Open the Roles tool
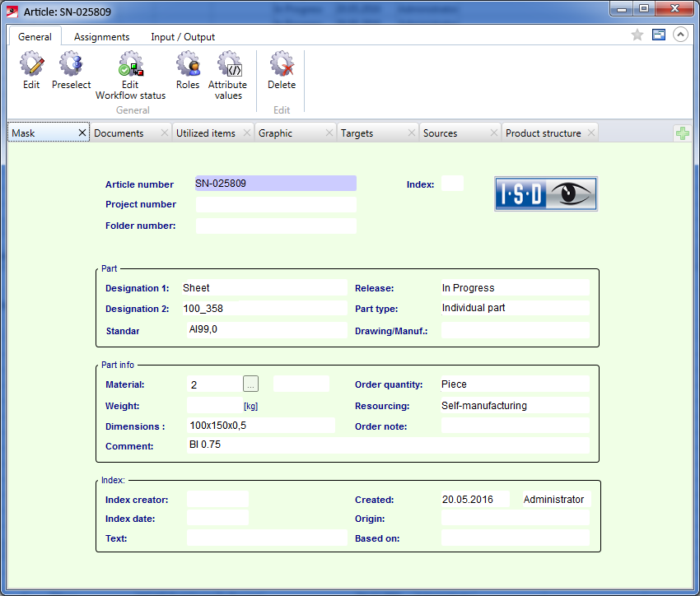Image resolution: width=700 pixels, height=596 pixels. (x=188, y=70)
